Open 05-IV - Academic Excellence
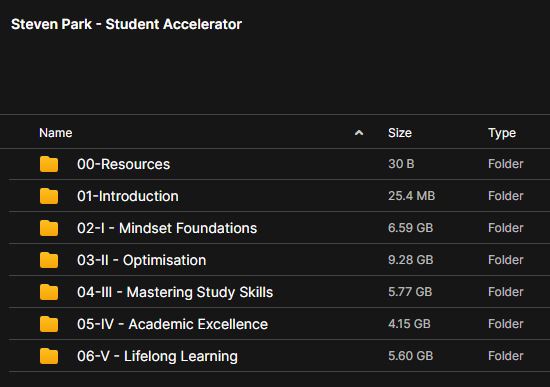550x387 pixels. point(173,324)
